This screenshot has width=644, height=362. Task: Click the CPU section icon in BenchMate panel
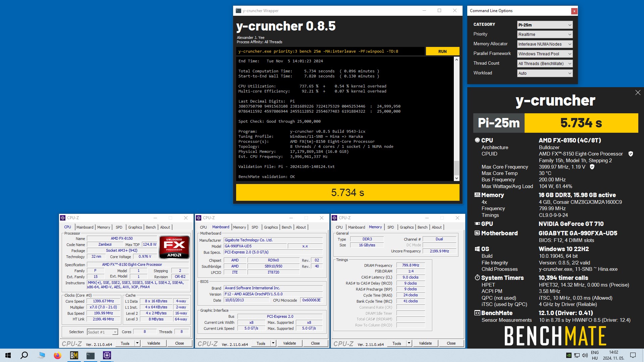(x=477, y=140)
